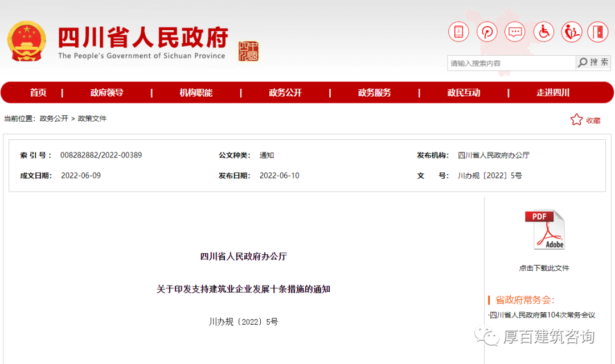615x364 pixels.
Task: Select 机构职能 in the navigation bar
Action: click(x=196, y=93)
